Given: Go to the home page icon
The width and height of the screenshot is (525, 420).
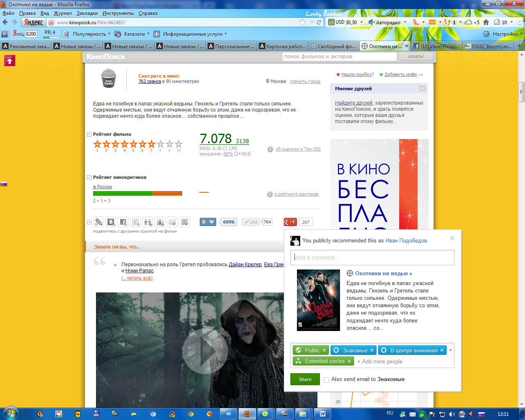Looking at the screenshot, I should pyautogui.click(x=486, y=22).
